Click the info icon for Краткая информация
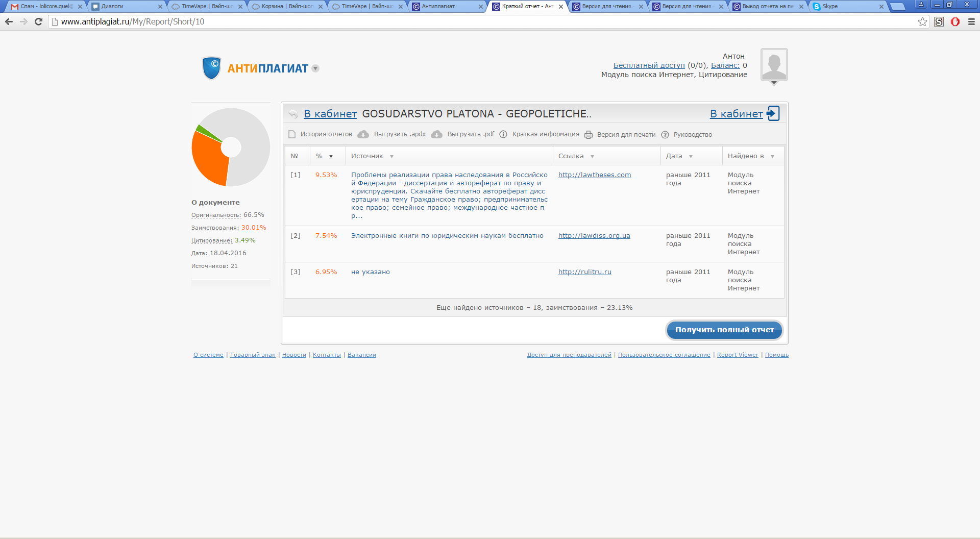 click(503, 134)
